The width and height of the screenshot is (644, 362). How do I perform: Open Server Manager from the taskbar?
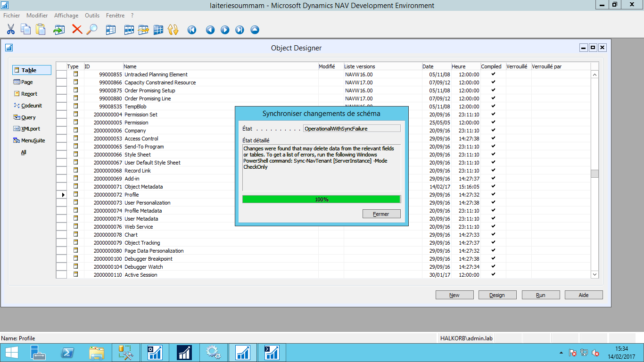(x=38, y=352)
